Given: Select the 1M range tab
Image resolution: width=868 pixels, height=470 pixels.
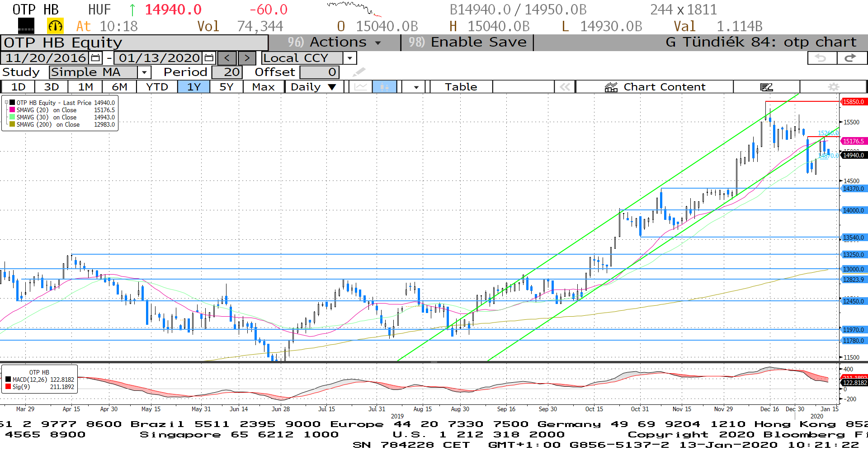Looking at the screenshot, I should [x=85, y=87].
